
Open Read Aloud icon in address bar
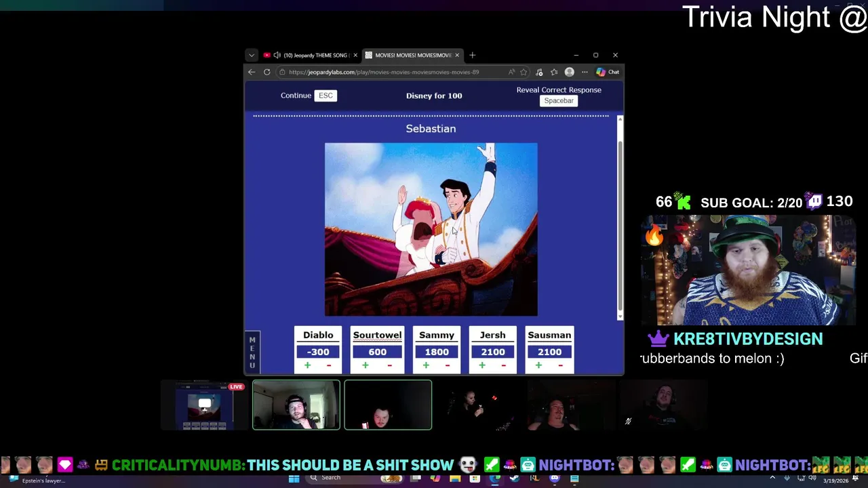pyautogui.click(x=511, y=72)
